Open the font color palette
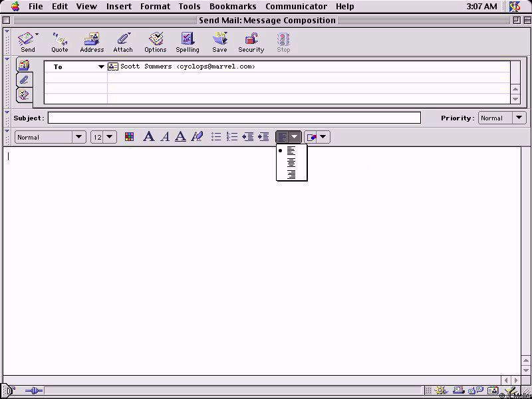Image resolution: width=532 pixels, height=399 pixels. 129,137
